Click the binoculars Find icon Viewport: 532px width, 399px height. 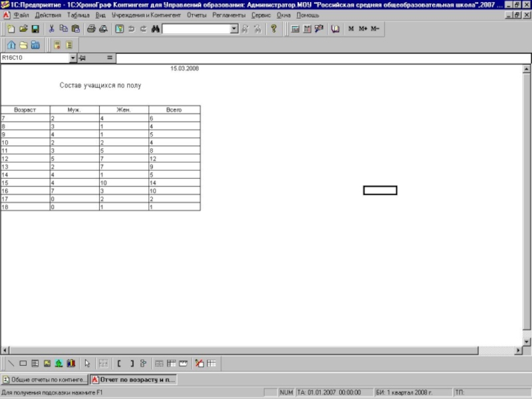pos(156,29)
